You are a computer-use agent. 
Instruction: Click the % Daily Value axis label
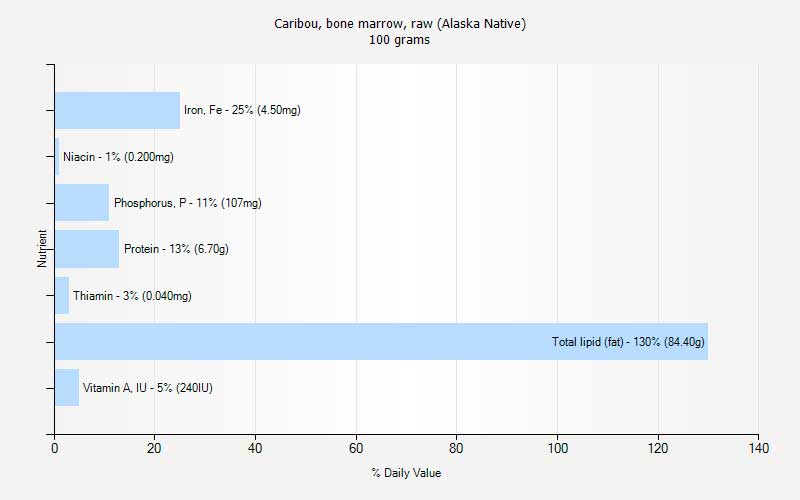click(406, 473)
